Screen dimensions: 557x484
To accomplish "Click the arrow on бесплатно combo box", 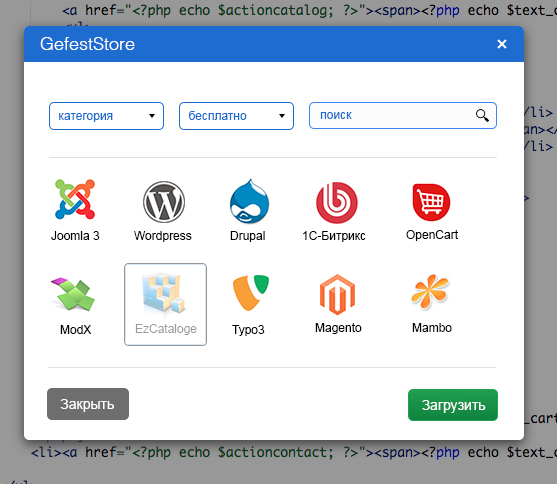I will [282, 116].
